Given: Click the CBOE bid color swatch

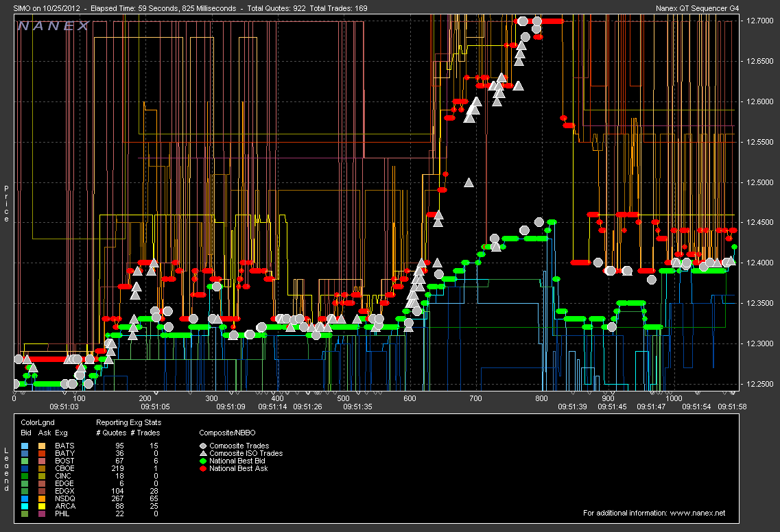Looking at the screenshot, I should [25, 469].
